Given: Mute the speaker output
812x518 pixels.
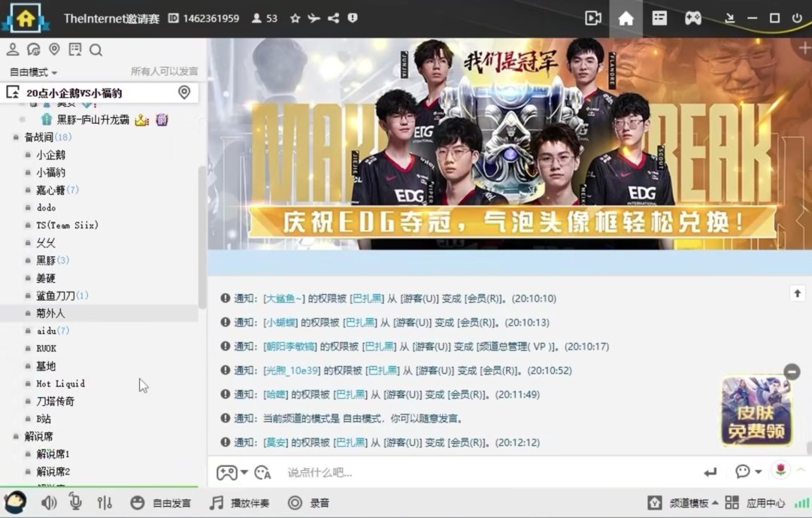Looking at the screenshot, I should click(49, 502).
